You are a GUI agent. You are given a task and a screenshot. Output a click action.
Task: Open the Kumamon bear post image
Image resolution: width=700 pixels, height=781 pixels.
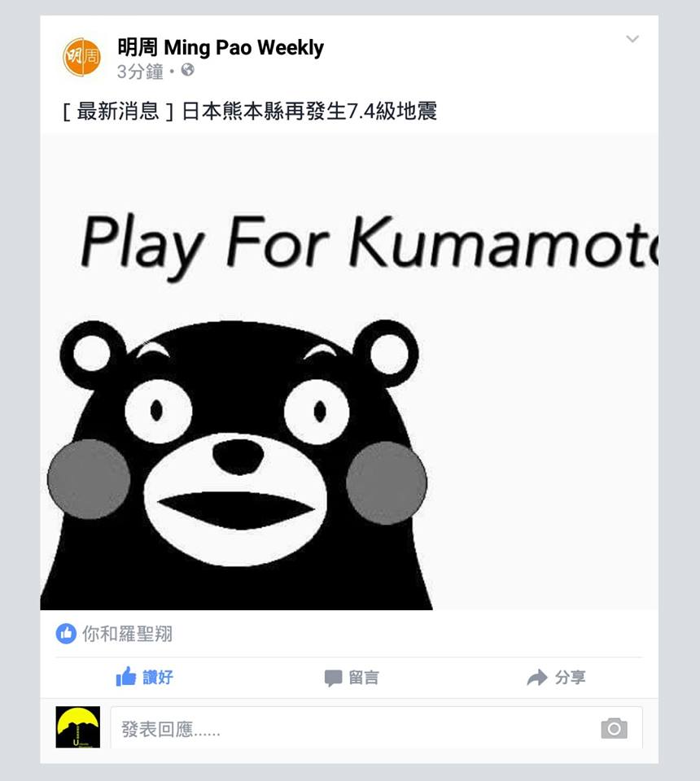tap(349, 372)
